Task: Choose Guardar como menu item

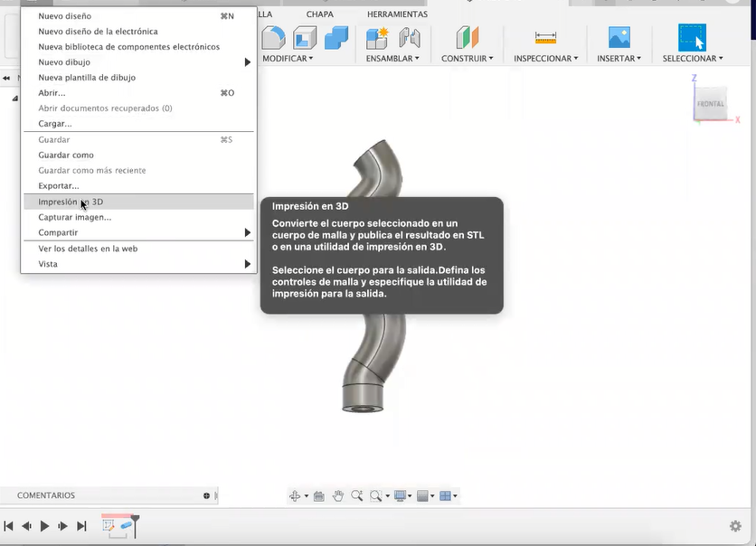Action: tap(139, 155)
